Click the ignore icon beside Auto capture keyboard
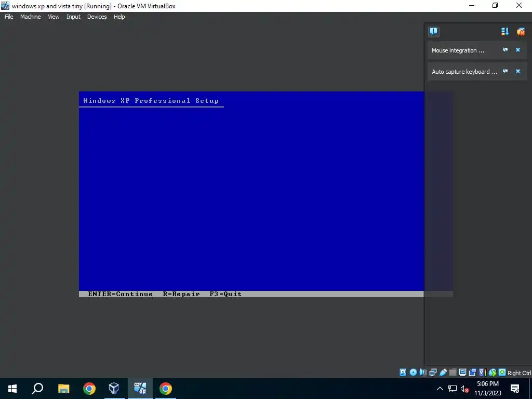 click(505, 71)
